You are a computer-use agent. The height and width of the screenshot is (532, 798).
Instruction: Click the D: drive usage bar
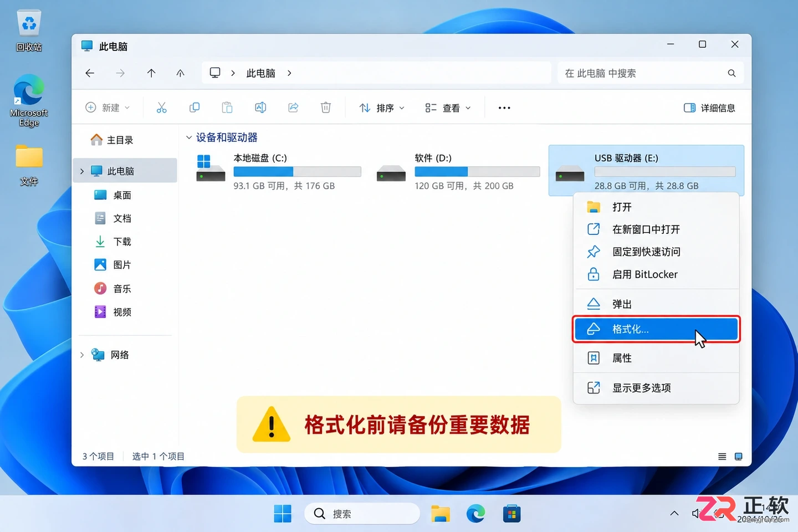pyautogui.click(x=477, y=172)
